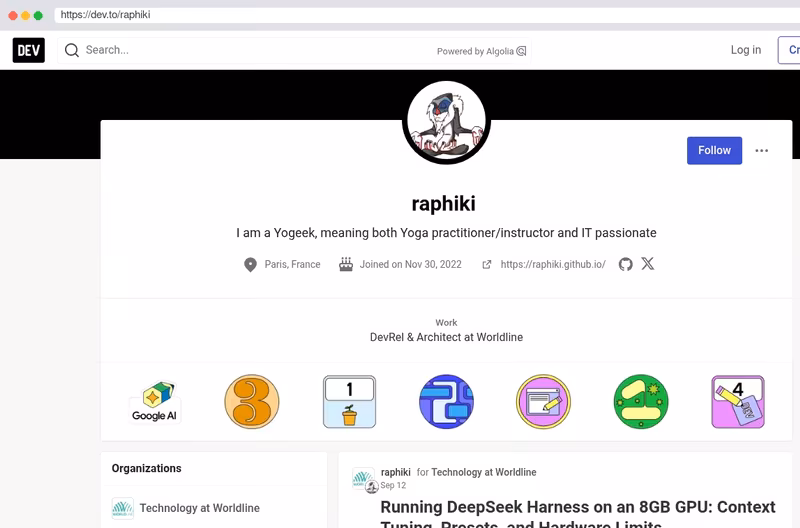Follow the user raphiki
Viewport: 800px width, 528px height.
click(714, 150)
